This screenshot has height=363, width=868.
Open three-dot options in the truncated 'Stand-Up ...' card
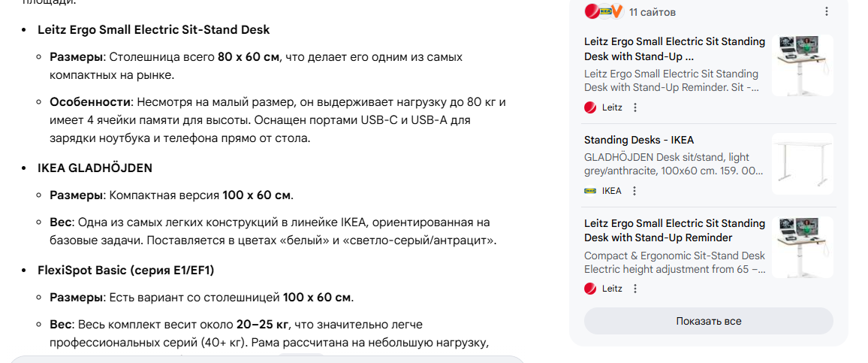[635, 107]
